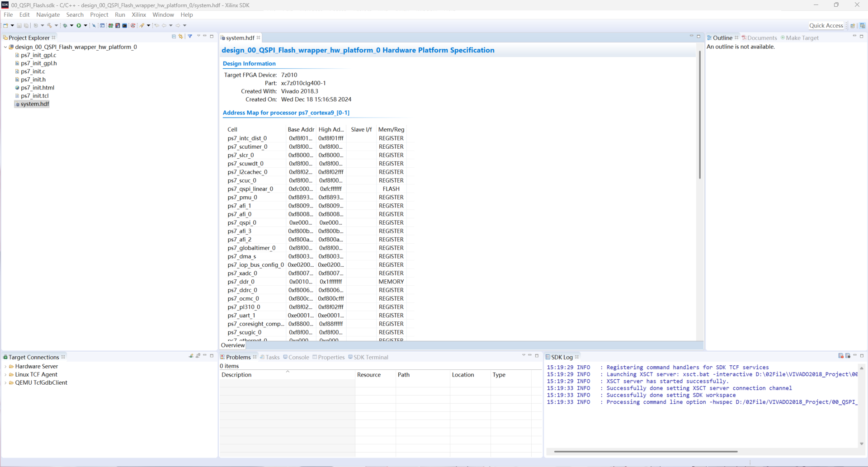868x467 pixels.
Task: Select ps7_init.c in Project Explorer
Action: 33,71
